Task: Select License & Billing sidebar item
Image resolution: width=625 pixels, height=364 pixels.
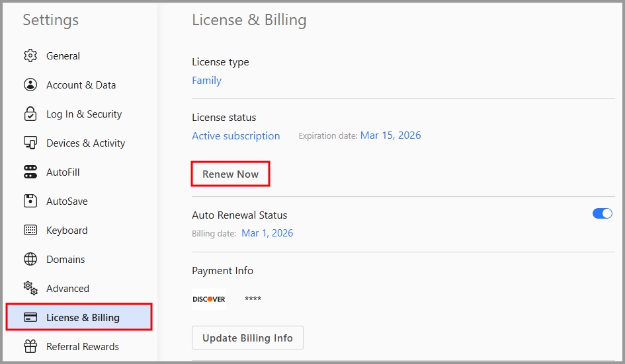Action: [79, 317]
